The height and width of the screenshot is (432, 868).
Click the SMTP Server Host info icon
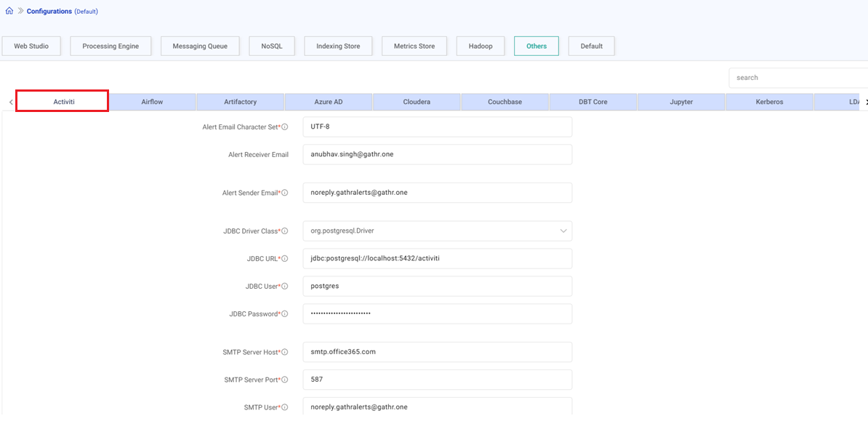coord(285,351)
